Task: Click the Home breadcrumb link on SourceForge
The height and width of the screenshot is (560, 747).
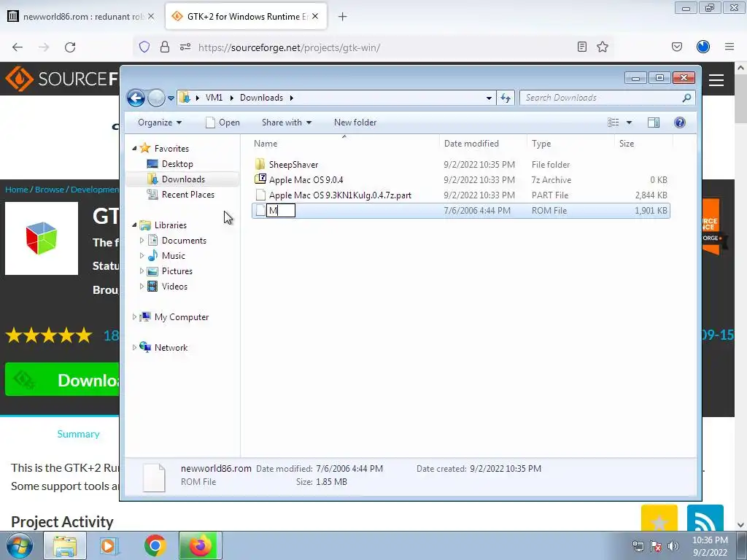Action: (17, 190)
